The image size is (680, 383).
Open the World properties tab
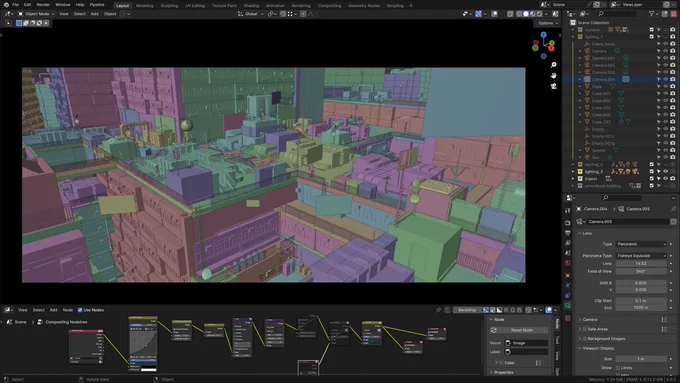(568, 263)
